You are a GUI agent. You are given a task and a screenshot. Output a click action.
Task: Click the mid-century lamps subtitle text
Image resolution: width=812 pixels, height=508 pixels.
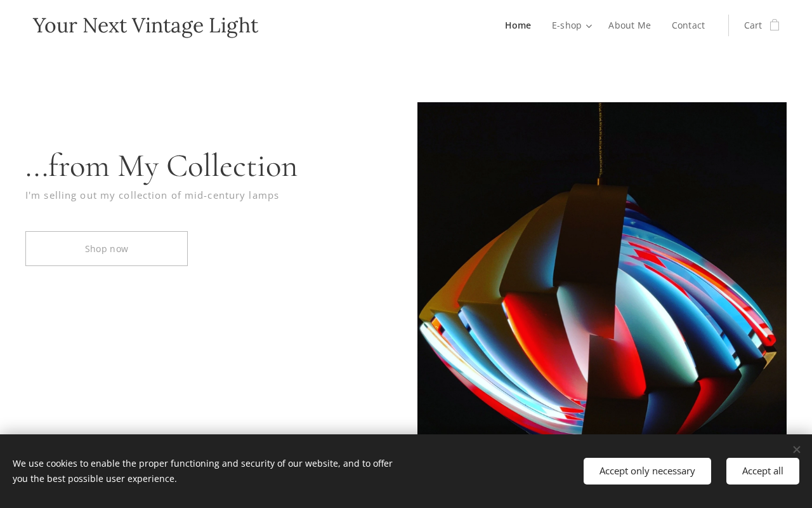tap(152, 195)
